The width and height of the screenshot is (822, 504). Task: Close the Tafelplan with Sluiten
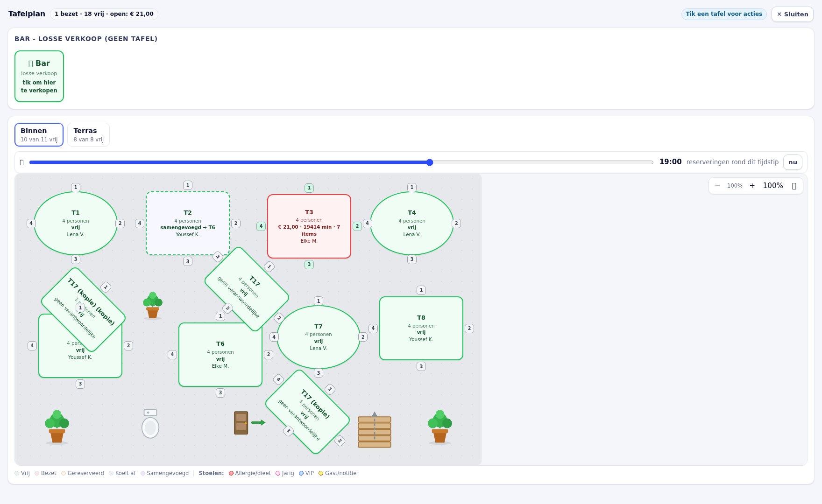[792, 14]
